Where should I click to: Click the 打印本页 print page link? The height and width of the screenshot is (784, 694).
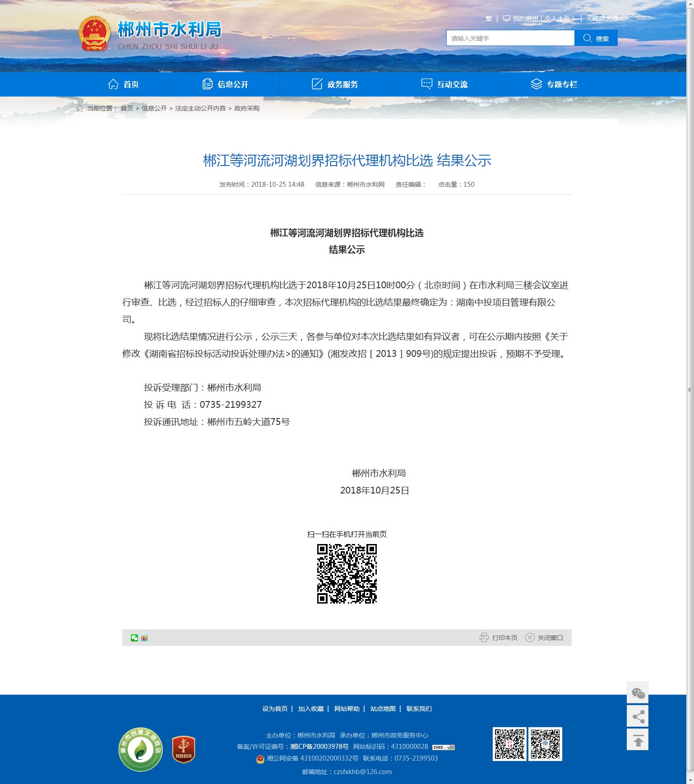pyautogui.click(x=504, y=638)
